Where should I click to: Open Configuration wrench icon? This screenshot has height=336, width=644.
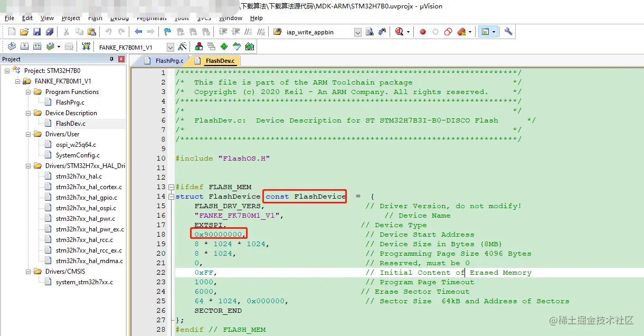coord(508,32)
